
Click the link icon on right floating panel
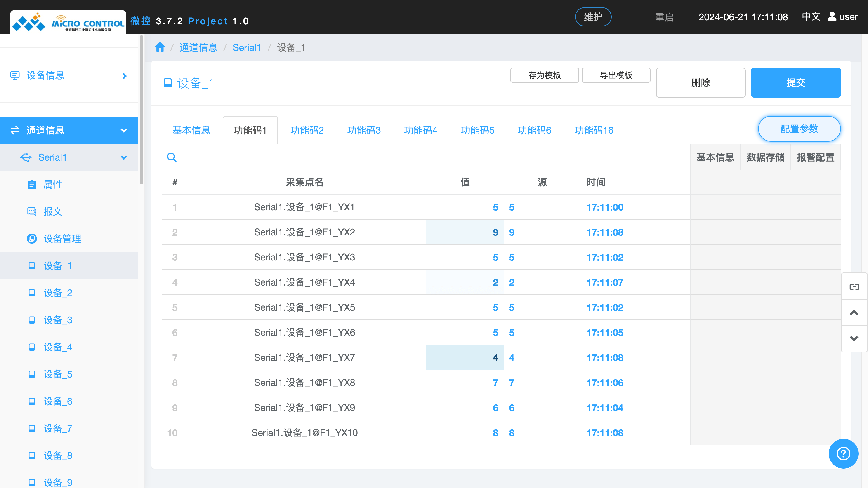click(854, 287)
